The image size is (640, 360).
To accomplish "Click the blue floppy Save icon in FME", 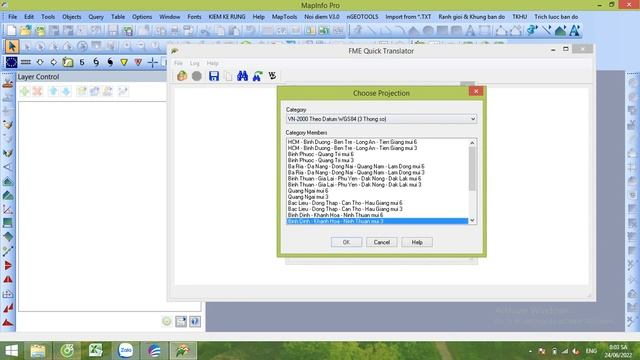I will click(214, 76).
